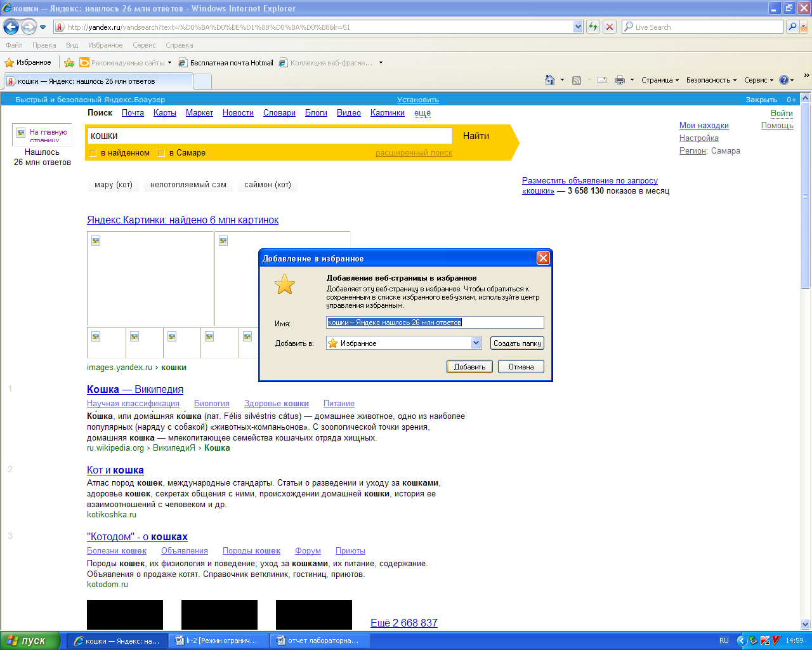Expand the Избранное folder dropdown in dialog
Viewport: 812px width, 650px height.
476,343
